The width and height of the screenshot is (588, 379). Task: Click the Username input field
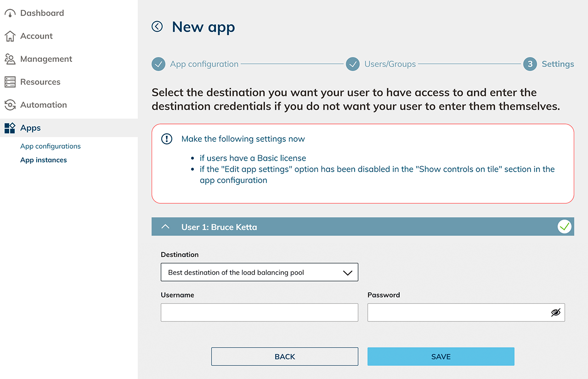tap(259, 312)
